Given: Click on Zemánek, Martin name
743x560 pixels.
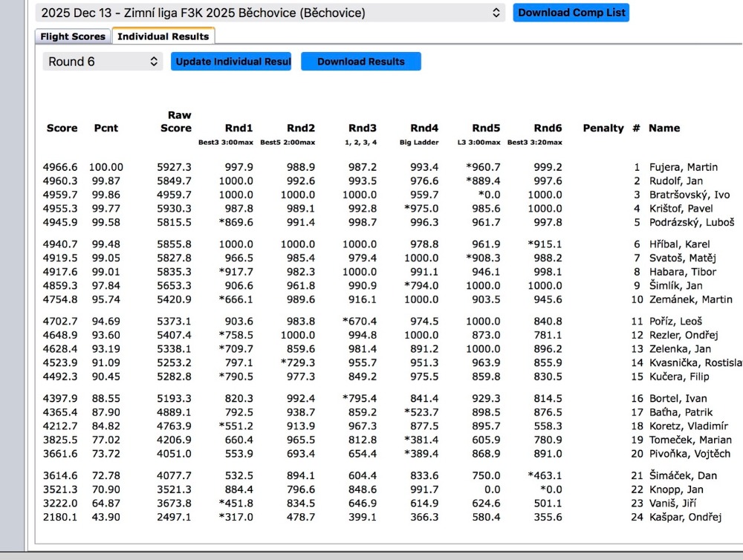Looking at the screenshot, I should click(x=690, y=299).
